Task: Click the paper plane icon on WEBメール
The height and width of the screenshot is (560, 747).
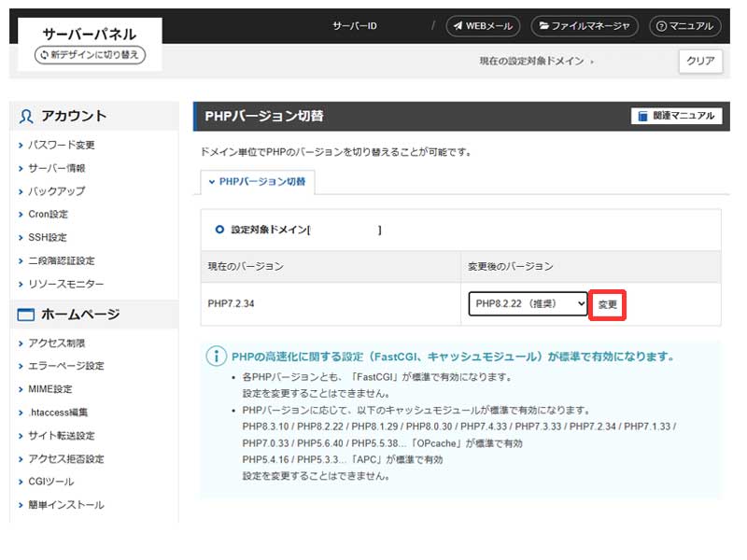Action: click(458, 26)
